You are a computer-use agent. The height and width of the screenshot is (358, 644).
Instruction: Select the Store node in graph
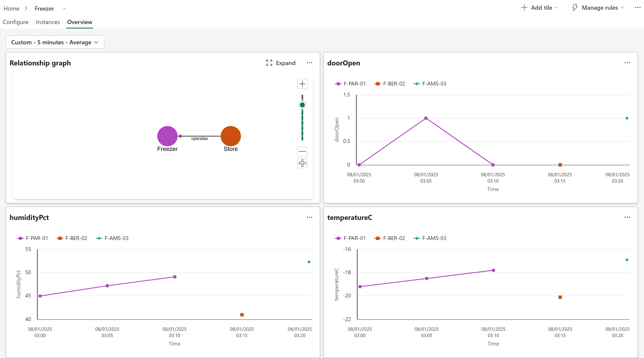click(231, 136)
